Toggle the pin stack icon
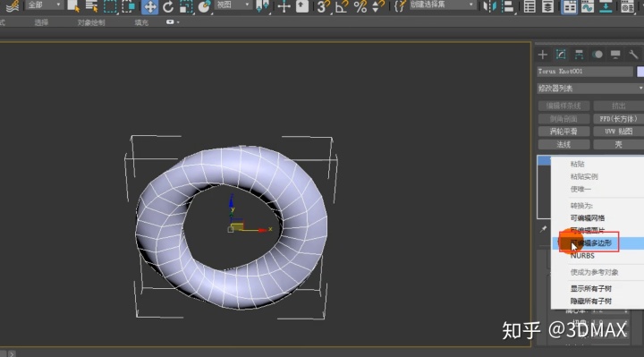 pyautogui.click(x=544, y=229)
